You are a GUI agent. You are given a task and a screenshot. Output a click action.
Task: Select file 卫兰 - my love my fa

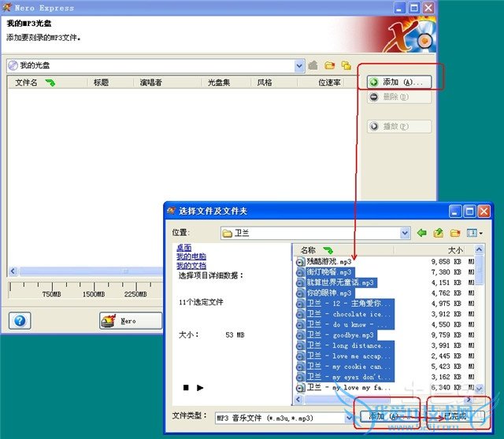349,388
